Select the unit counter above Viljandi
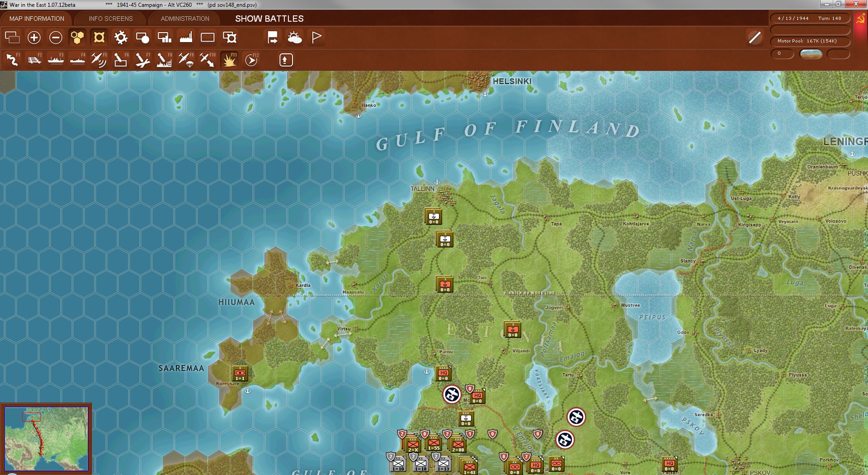Image resolution: width=868 pixels, height=475 pixels. (513, 330)
